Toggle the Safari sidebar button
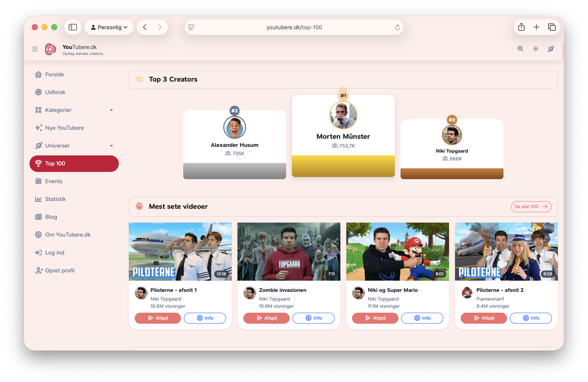588x382 pixels. pyautogui.click(x=73, y=27)
